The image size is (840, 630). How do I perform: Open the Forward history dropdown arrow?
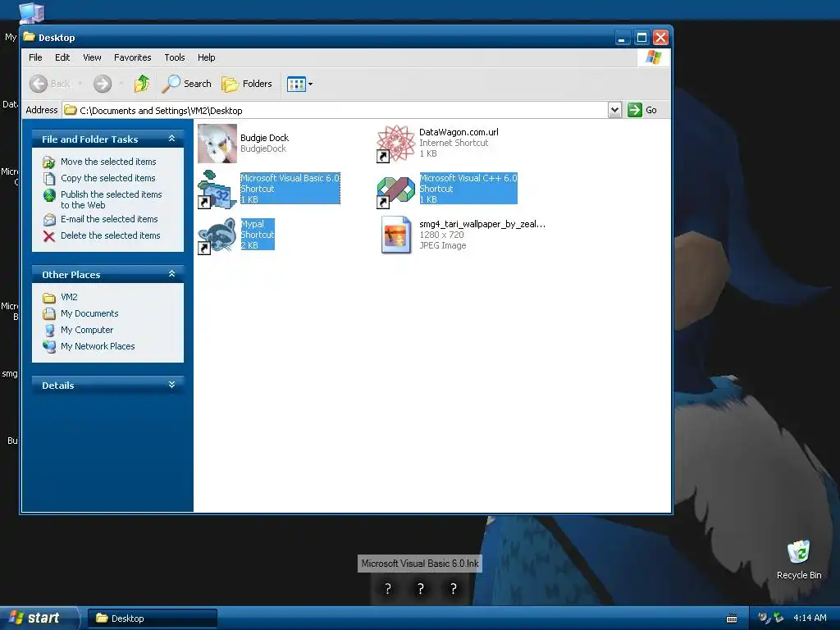(x=121, y=84)
